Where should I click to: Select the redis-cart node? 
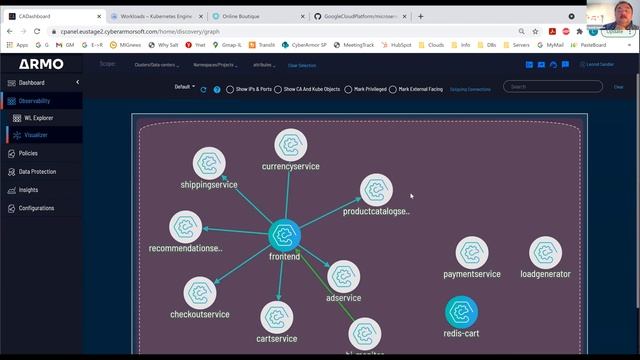461,312
